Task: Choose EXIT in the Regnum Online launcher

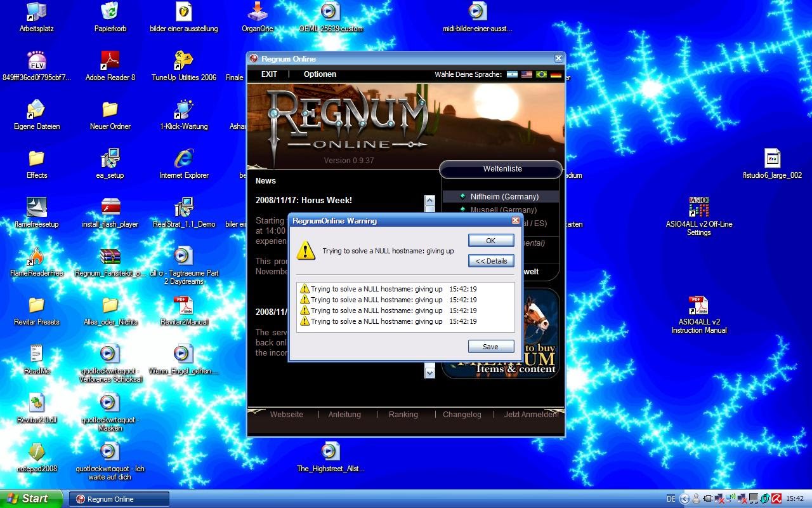Action: tap(269, 74)
